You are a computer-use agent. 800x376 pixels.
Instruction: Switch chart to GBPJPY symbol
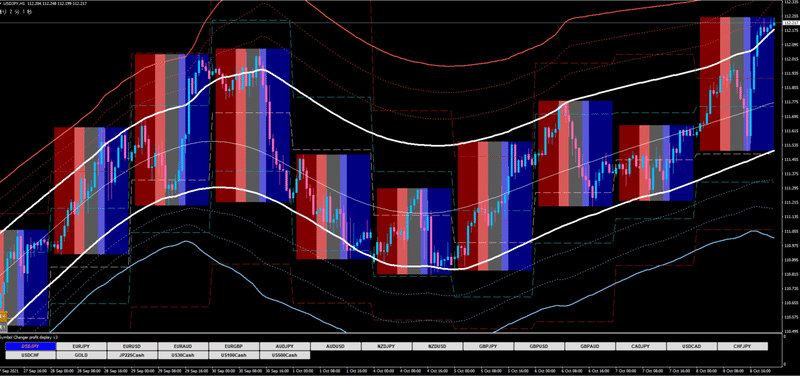coord(488,346)
